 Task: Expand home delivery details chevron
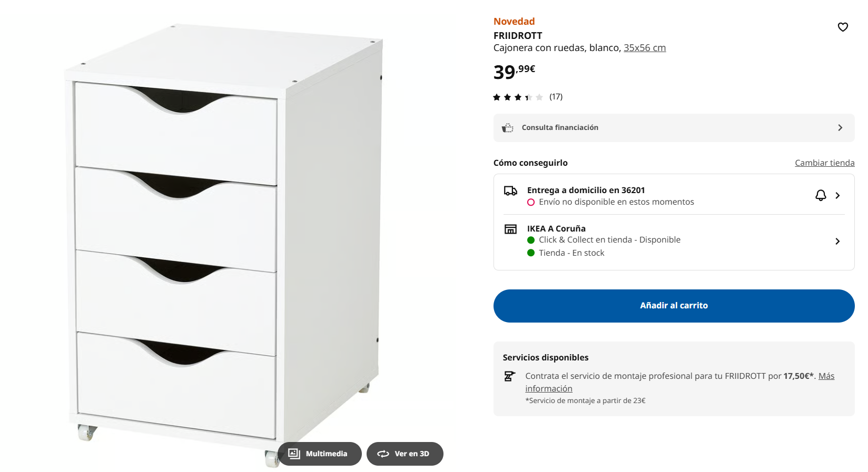[837, 196]
